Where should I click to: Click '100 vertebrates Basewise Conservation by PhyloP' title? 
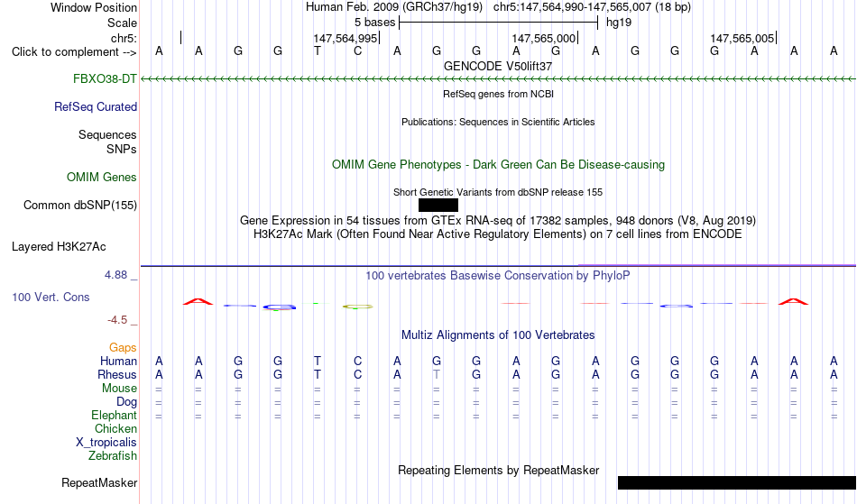click(x=498, y=275)
